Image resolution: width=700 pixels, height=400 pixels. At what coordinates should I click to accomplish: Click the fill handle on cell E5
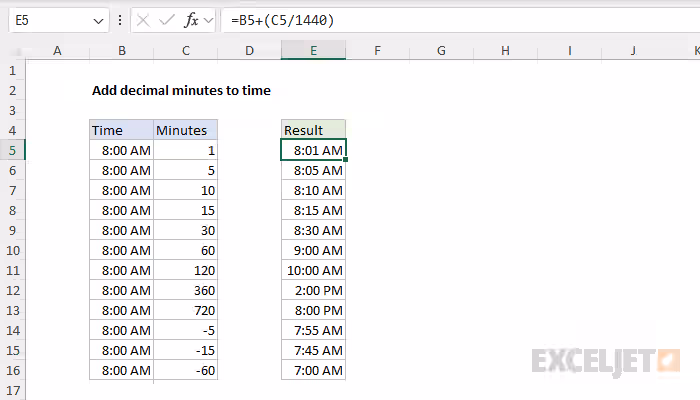[x=346, y=159]
